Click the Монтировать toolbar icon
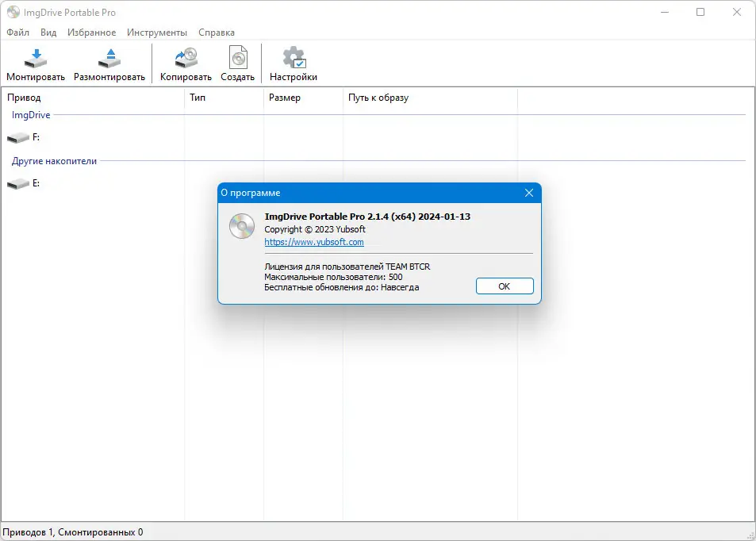This screenshot has height=541, width=756. click(36, 58)
